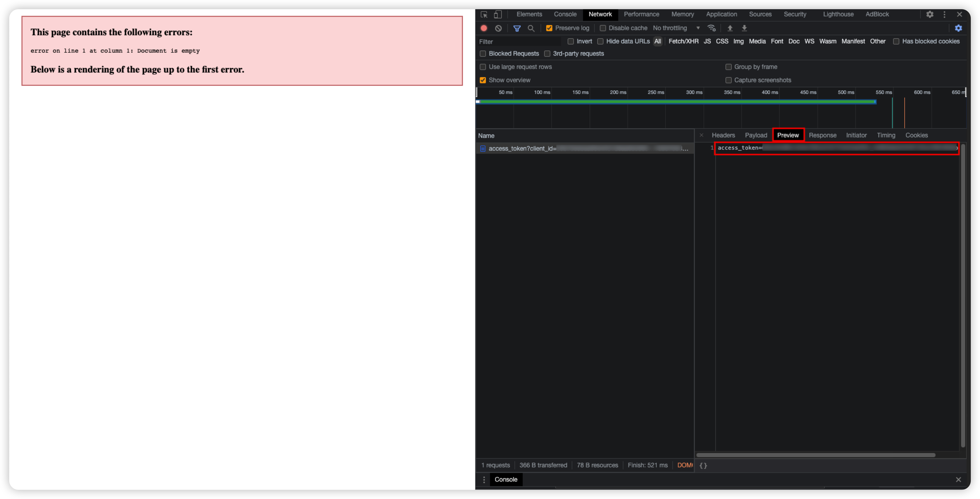Viewport: 980px width, 499px height.
Task: Toggle the device toolbar icon
Action: pyautogui.click(x=498, y=15)
